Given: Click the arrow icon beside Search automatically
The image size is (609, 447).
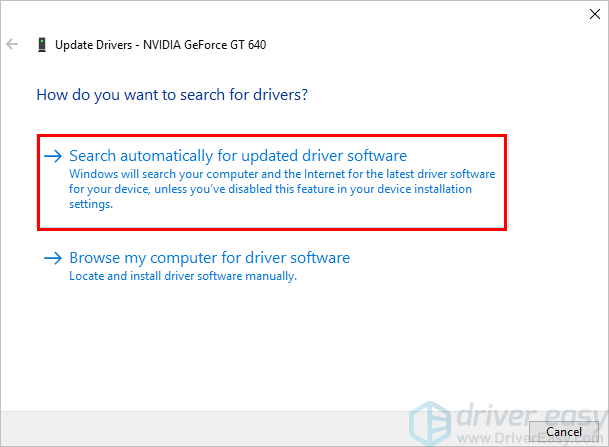Looking at the screenshot, I should 53,157.
